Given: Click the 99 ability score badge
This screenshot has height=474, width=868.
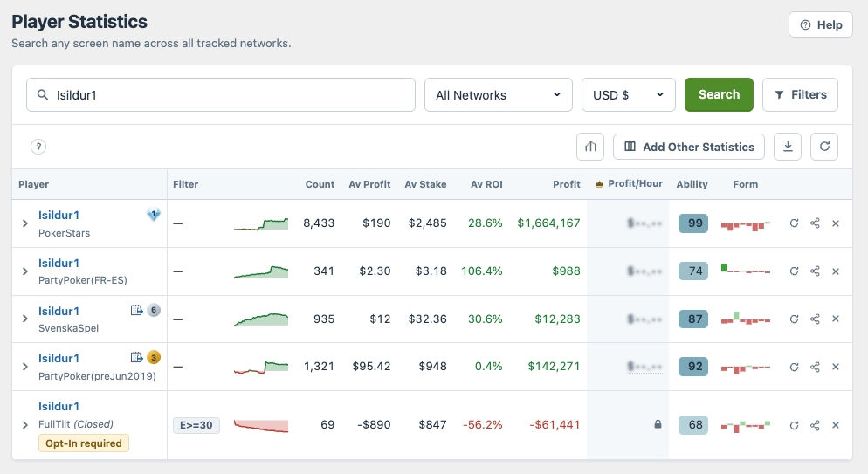Looking at the screenshot, I should tap(693, 223).
